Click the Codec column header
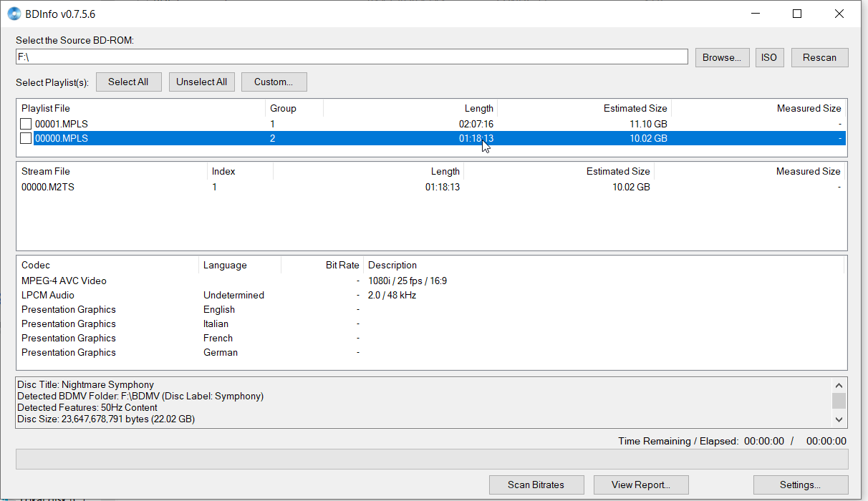868x501 pixels. coord(107,265)
